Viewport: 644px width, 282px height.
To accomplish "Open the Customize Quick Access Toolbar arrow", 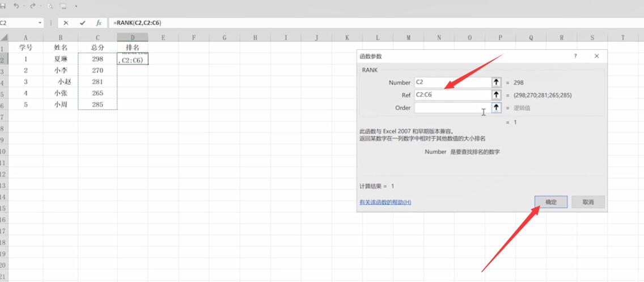I will tap(77, 6).
